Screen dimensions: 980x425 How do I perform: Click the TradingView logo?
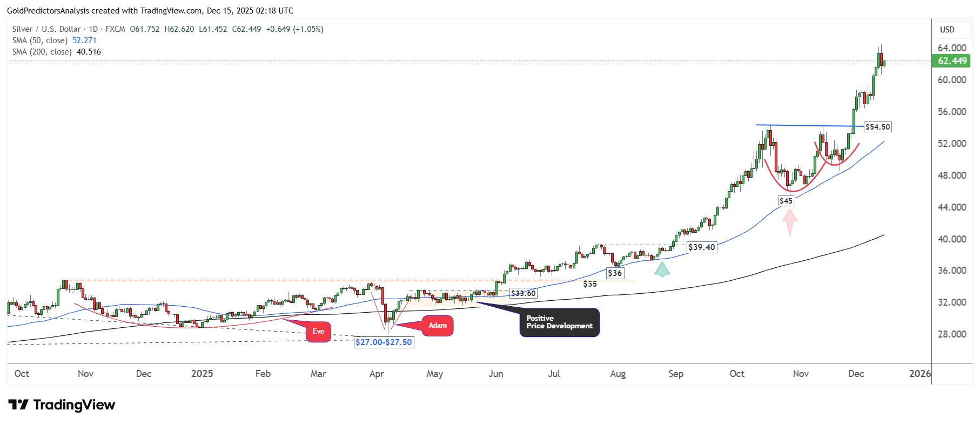point(62,405)
